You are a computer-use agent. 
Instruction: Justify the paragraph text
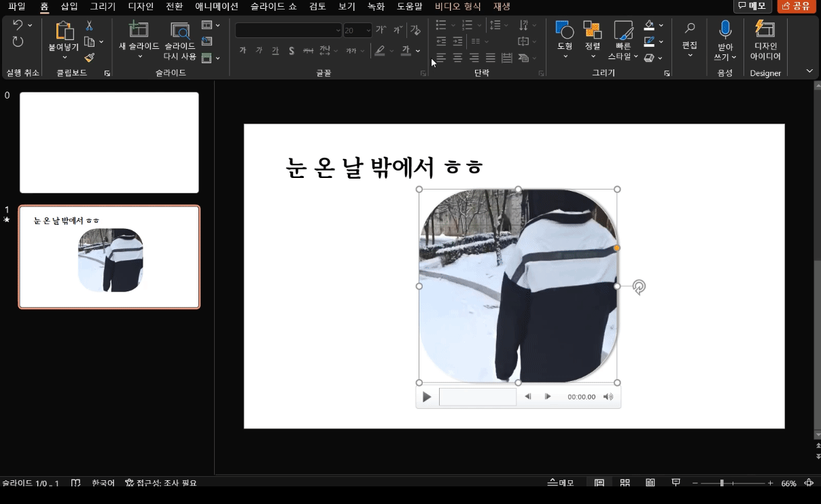(490, 58)
